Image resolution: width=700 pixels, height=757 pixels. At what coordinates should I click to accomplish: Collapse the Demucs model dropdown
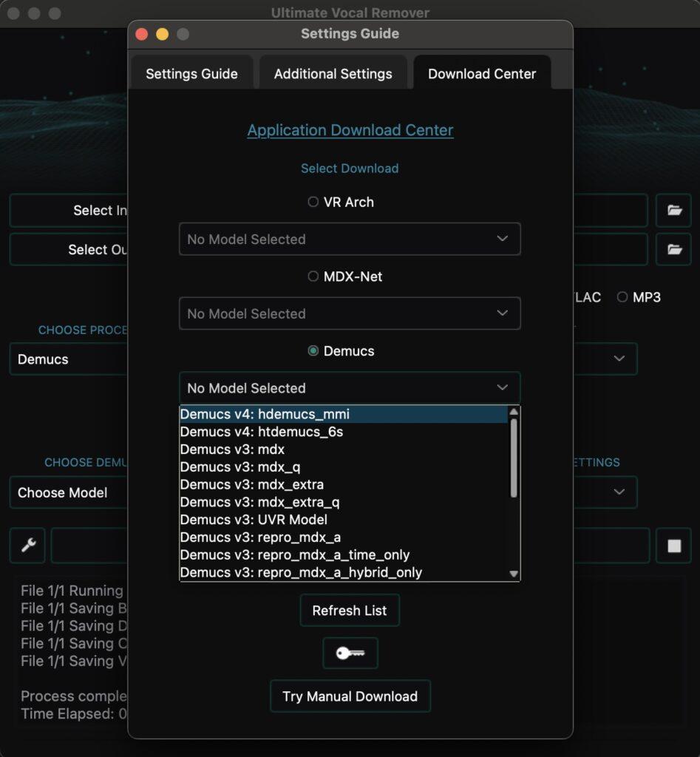point(350,388)
